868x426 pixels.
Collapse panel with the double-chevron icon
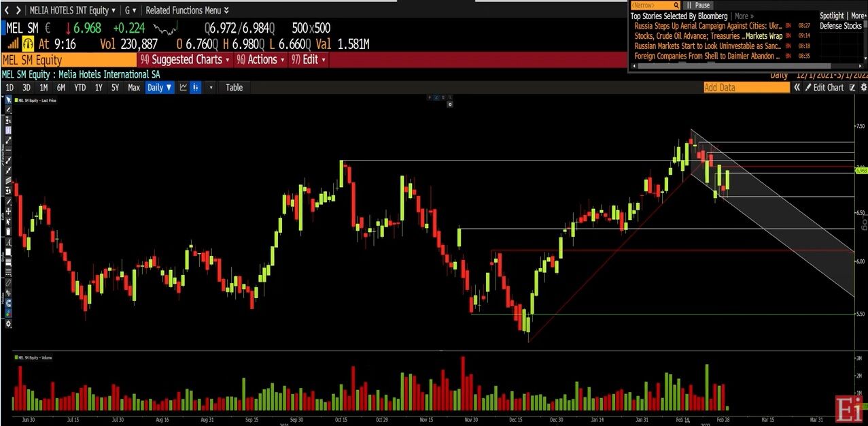(x=797, y=87)
